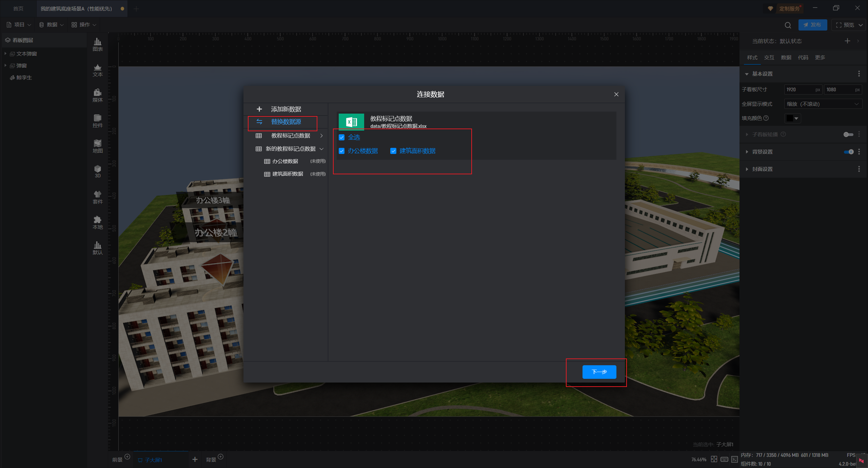
Task: Click the 发布 publish button
Action: point(812,25)
